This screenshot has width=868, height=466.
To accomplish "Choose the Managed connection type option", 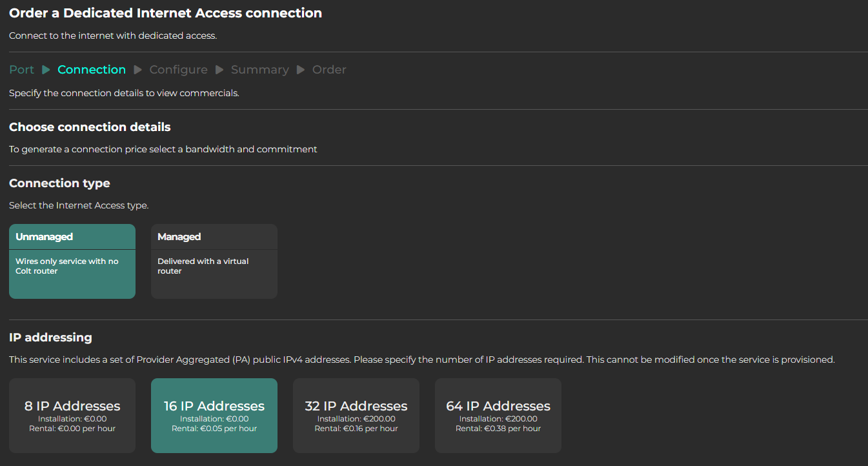I will tap(214, 261).
